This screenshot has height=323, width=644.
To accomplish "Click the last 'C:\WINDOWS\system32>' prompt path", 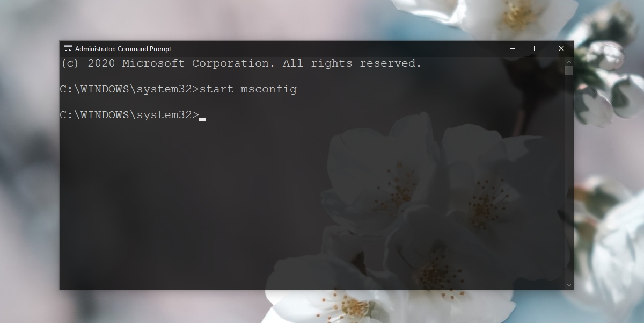I will pyautogui.click(x=129, y=115).
